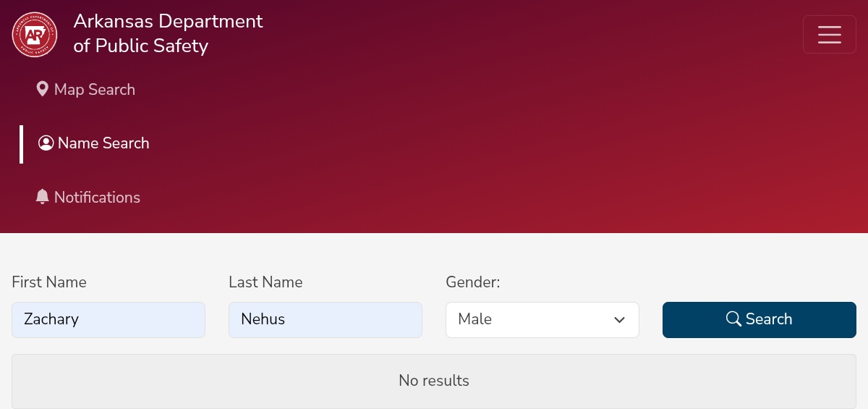868x409 pixels.
Task: Click the Arkansas state seal logo
Action: [x=35, y=34]
